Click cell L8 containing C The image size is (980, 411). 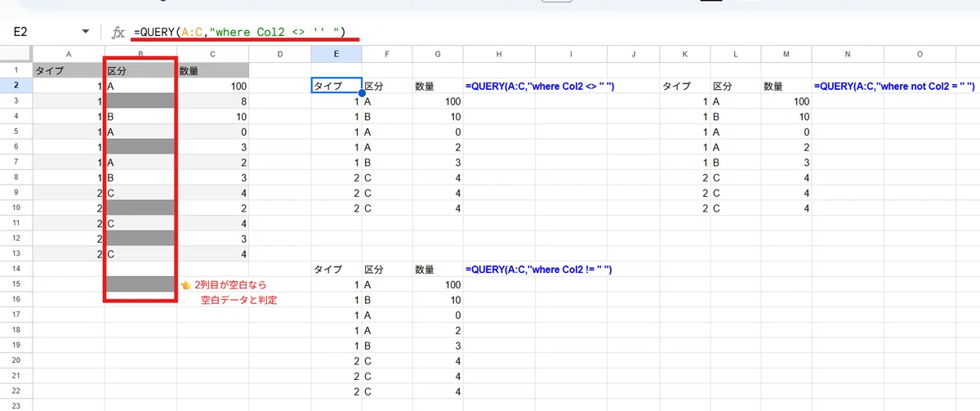point(735,176)
